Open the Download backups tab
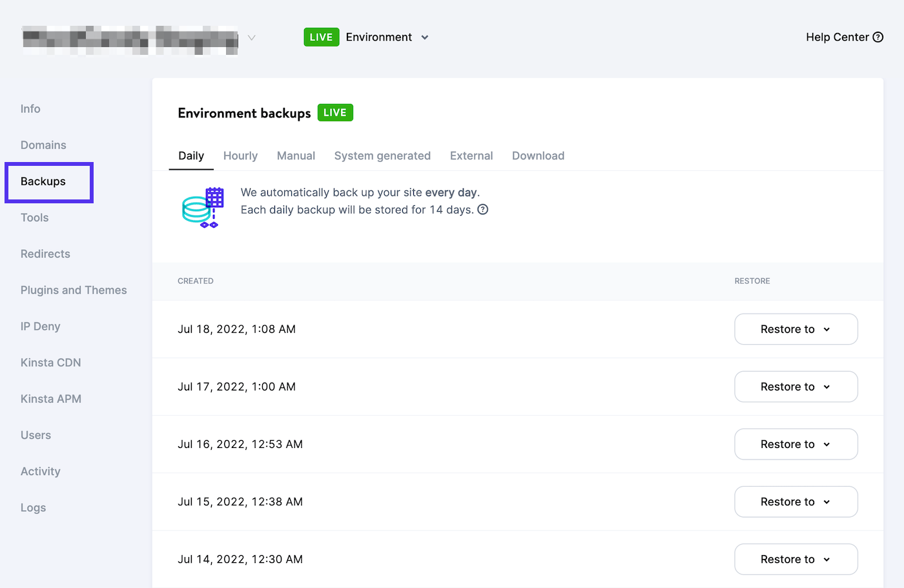Viewport: 904px width, 588px height. pos(538,156)
